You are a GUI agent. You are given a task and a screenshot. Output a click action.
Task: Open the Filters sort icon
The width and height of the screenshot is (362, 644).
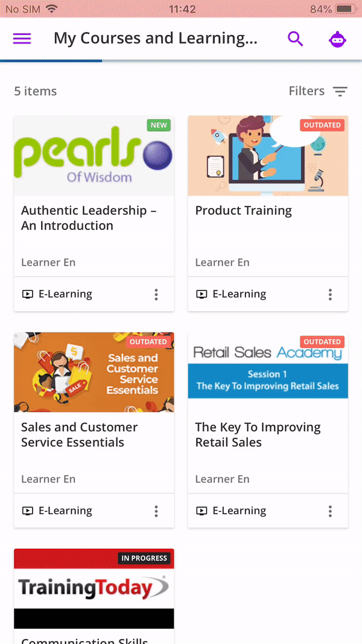(x=340, y=92)
